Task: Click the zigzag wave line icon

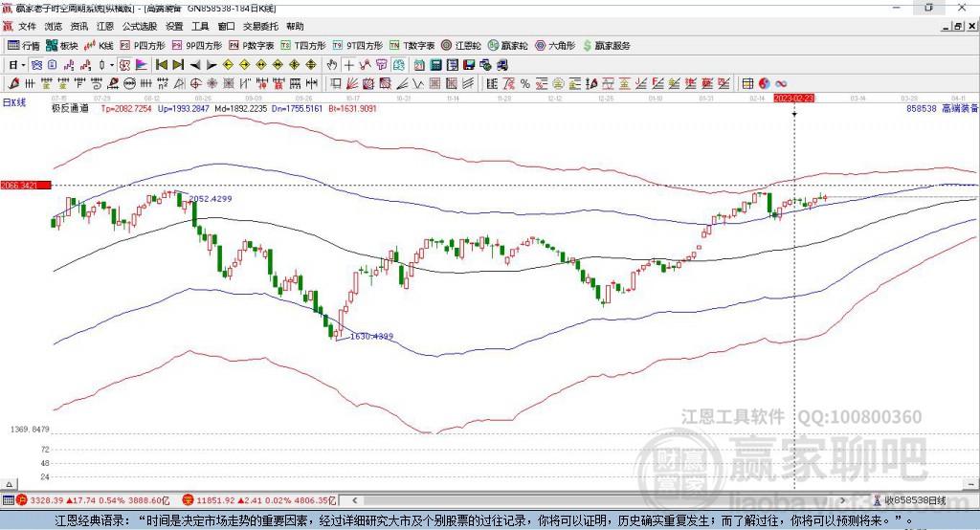Action: (418, 83)
